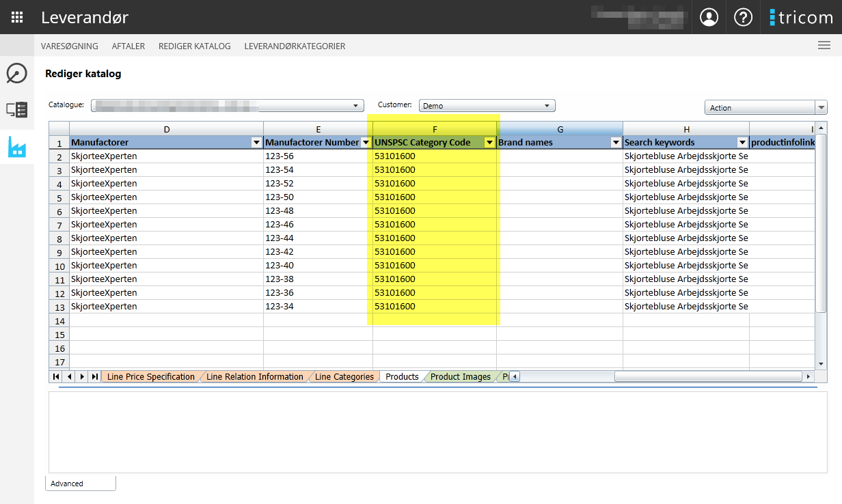Viewport: 842px width, 504px height.
Task: Click the text box below the spreadsheet
Action: click(437, 432)
